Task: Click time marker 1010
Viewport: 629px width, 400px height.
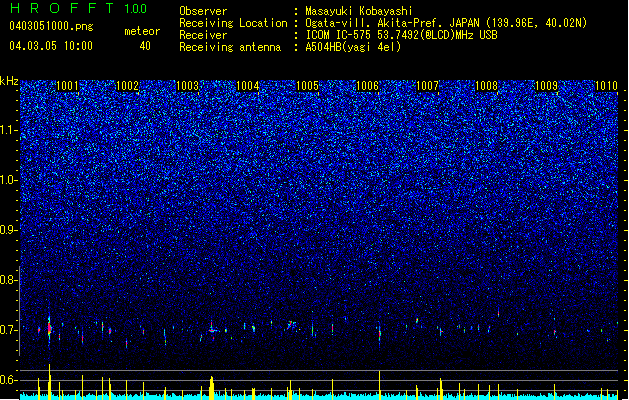Action: click(x=607, y=86)
